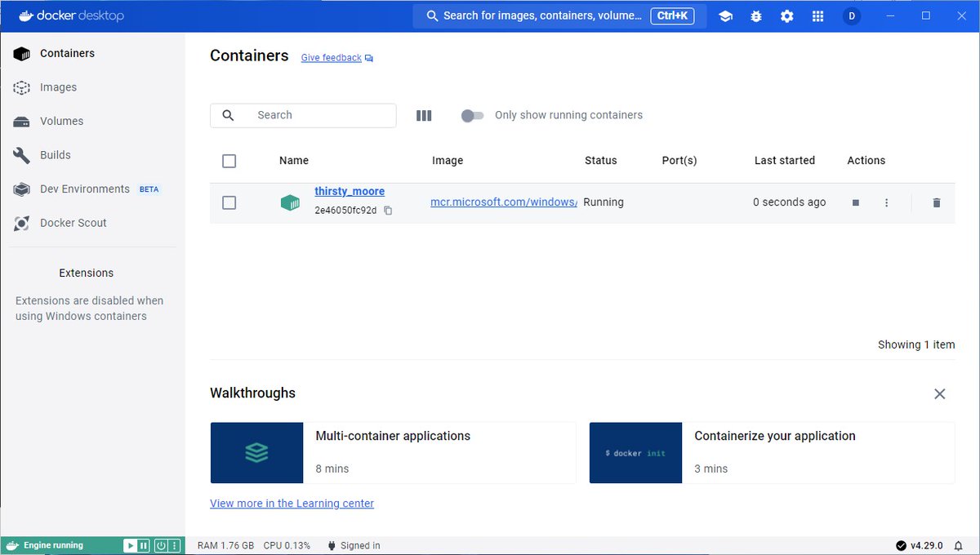Pause the Docker engine
Screen dimensions: 980x555
[x=144, y=545]
